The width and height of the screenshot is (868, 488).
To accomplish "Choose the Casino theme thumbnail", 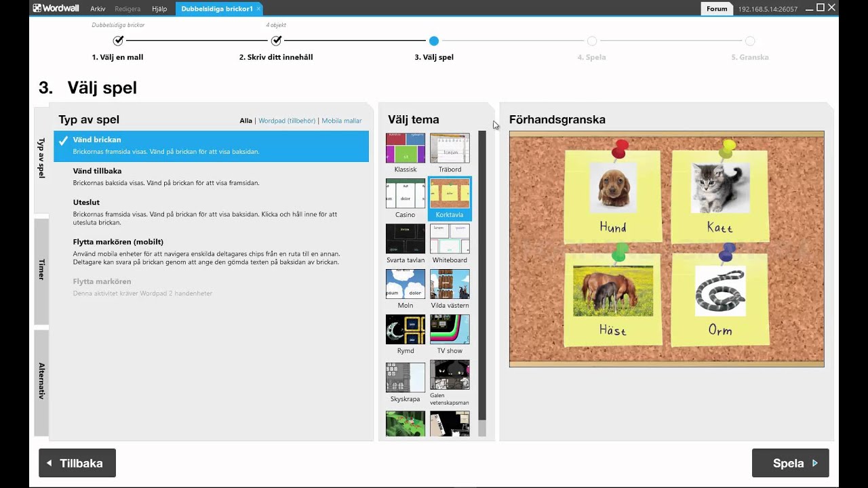I will 406,193.
